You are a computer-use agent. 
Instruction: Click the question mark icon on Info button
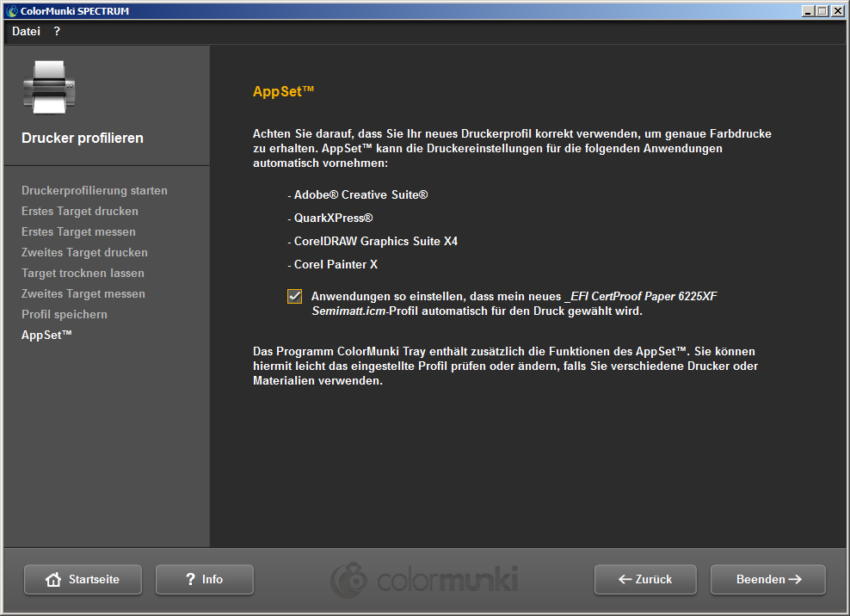[190, 580]
